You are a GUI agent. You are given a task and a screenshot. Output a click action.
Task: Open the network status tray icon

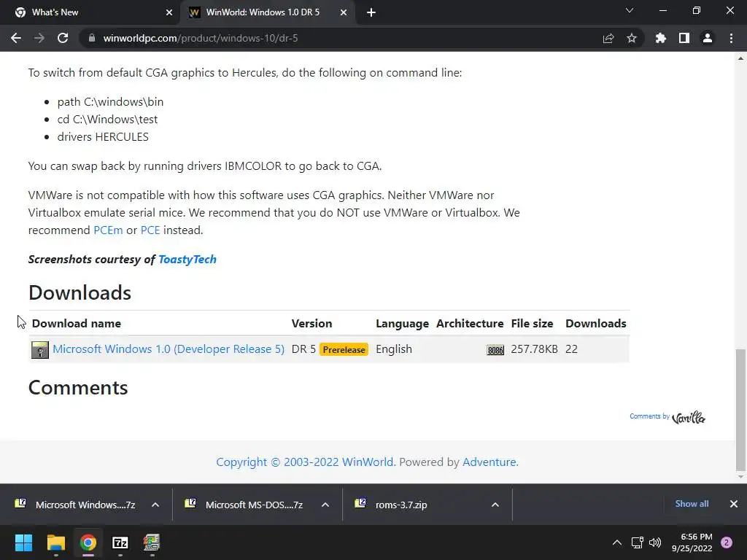coord(637,542)
